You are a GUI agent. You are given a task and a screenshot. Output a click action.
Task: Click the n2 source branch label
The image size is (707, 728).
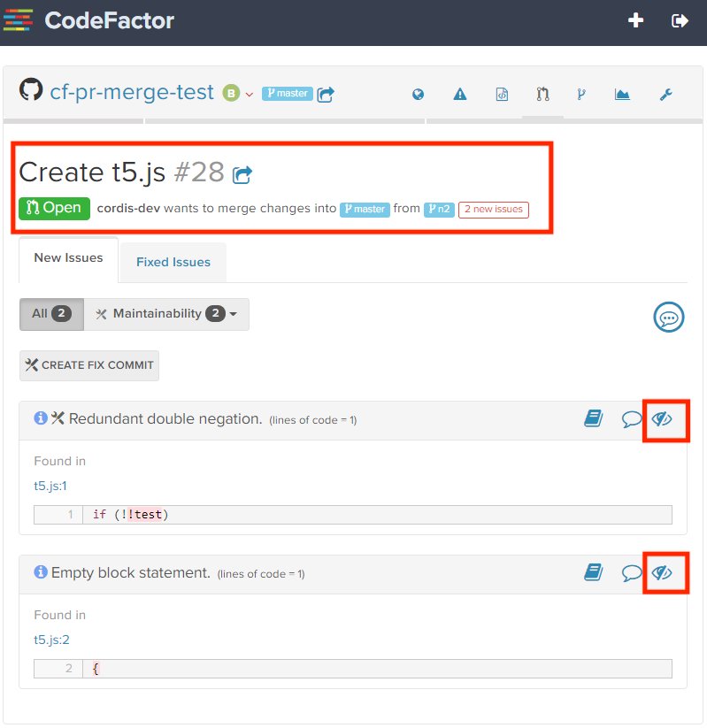point(439,210)
